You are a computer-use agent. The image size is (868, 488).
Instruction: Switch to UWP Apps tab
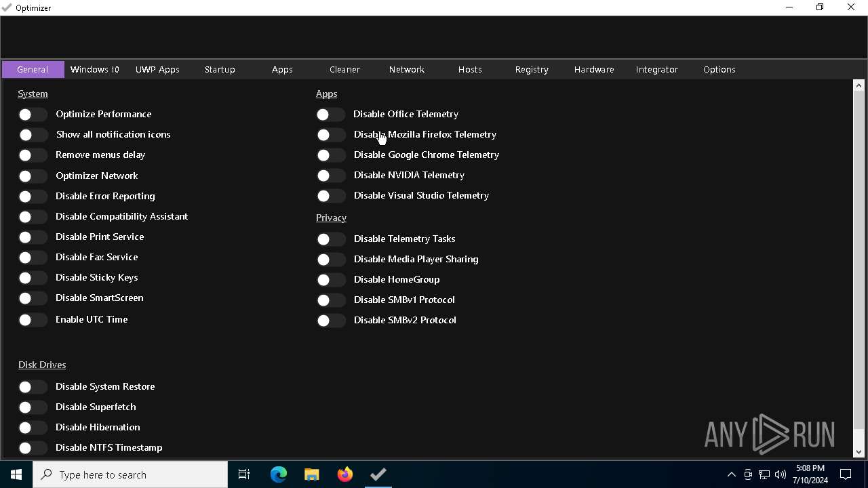(x=157, y=69)
